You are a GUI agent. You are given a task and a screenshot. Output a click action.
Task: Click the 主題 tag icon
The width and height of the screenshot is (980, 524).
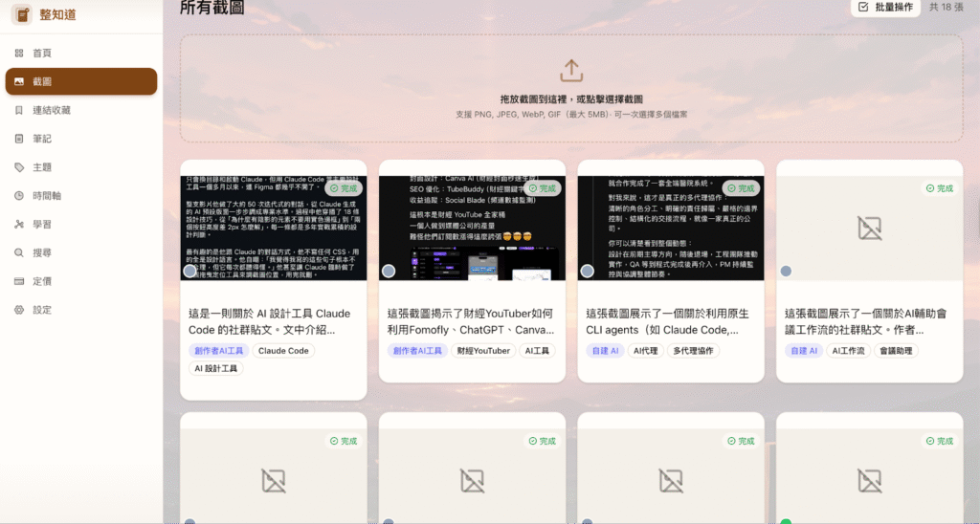tap(19, 167)
